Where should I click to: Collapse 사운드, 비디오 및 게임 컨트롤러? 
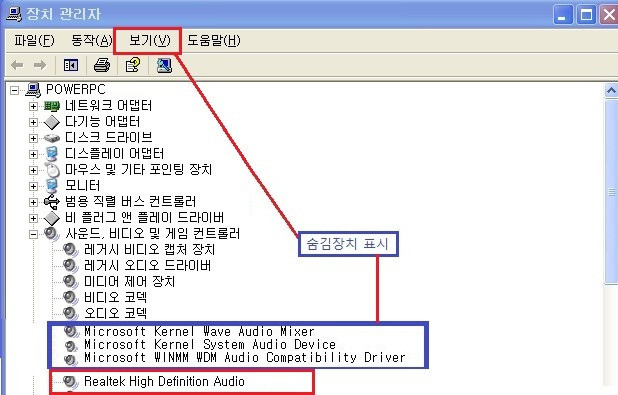(33, 234)
